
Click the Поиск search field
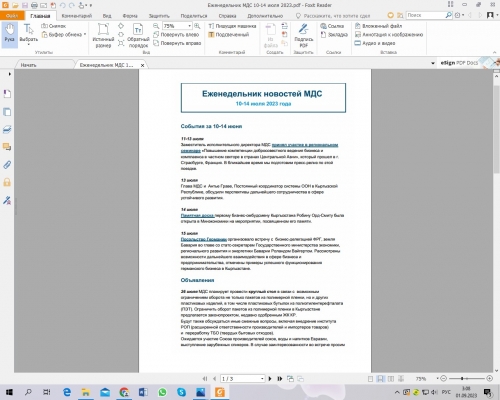point(426,15)
